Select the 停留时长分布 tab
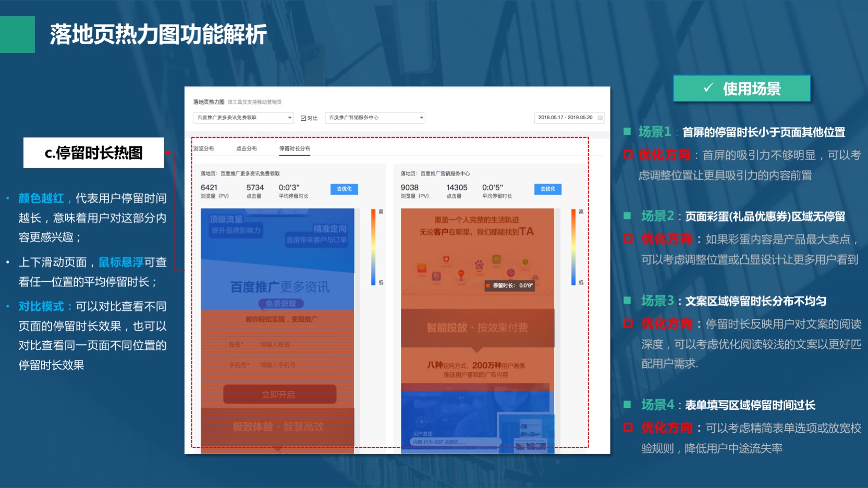 click(x=295, y=148)
